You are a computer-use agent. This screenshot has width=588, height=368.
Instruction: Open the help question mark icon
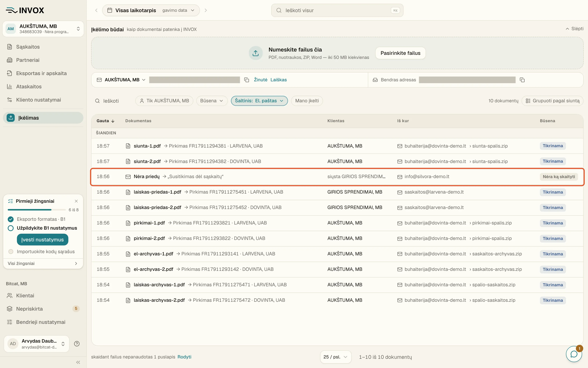point(77,344)
